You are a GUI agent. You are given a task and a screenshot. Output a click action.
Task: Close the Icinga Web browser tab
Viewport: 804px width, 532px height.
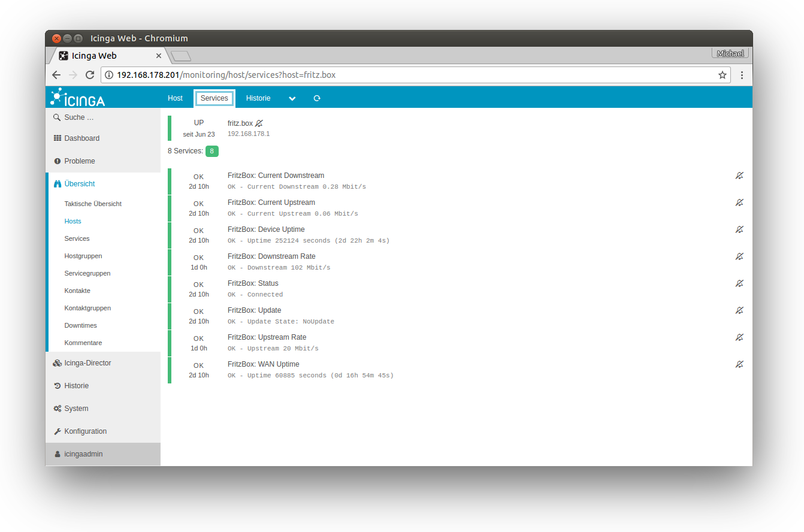click(x=159, y=56)
